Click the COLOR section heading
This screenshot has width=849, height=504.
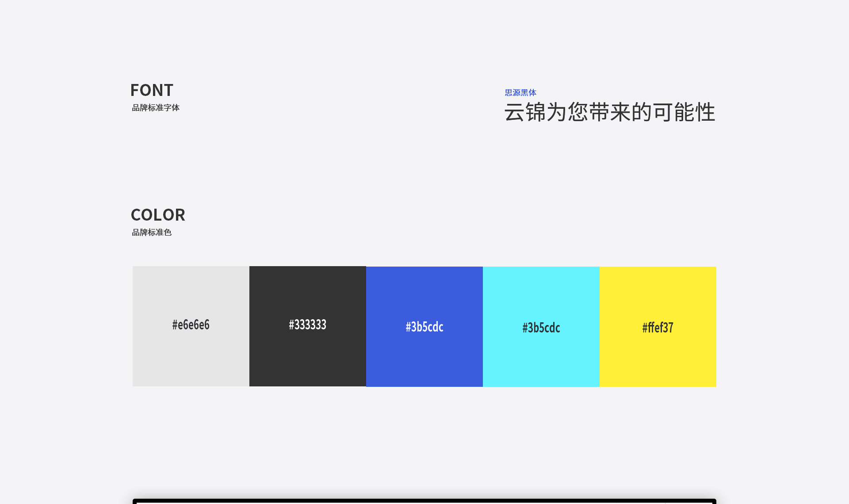tap(158, 215)
